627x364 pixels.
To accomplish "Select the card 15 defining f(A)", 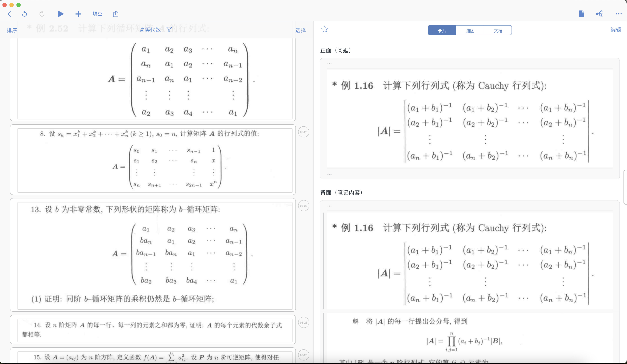I will [x=153, y=356].
